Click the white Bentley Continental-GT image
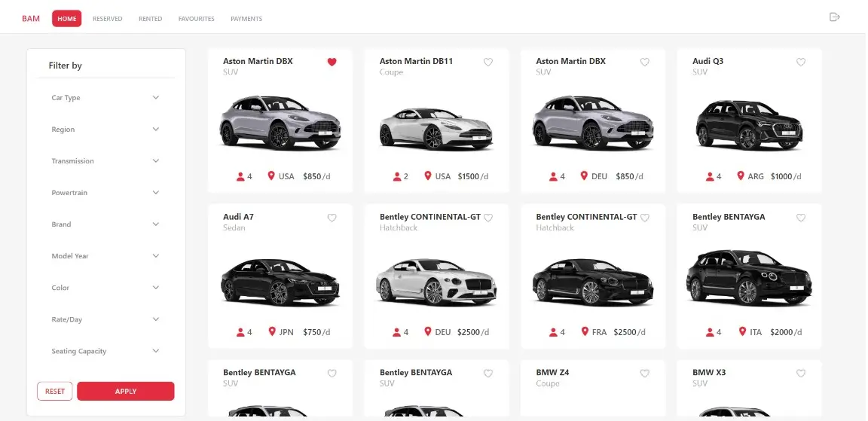868x421 pixels. (436, 282)
